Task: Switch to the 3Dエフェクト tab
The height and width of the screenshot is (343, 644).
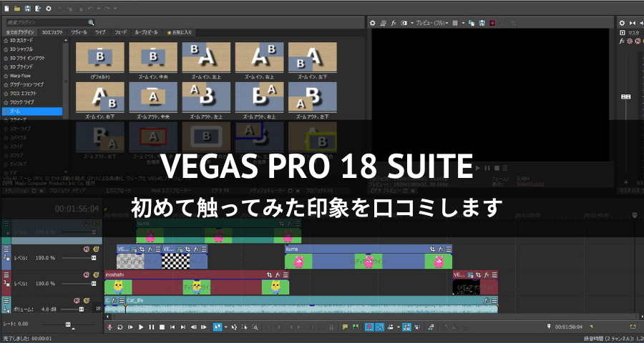Action: tap(52, 32)
